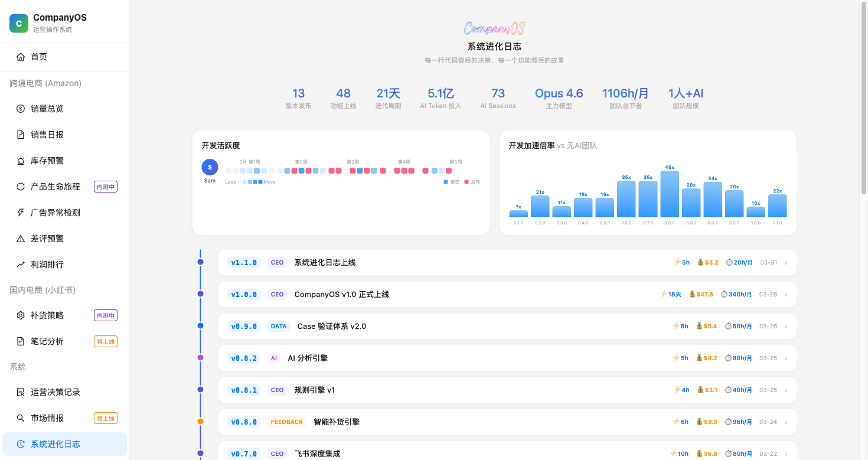Expand the v1.0.0 正式上线 entry chevron
This screenshot has width=868, height=460.
[x=786, y=295]
